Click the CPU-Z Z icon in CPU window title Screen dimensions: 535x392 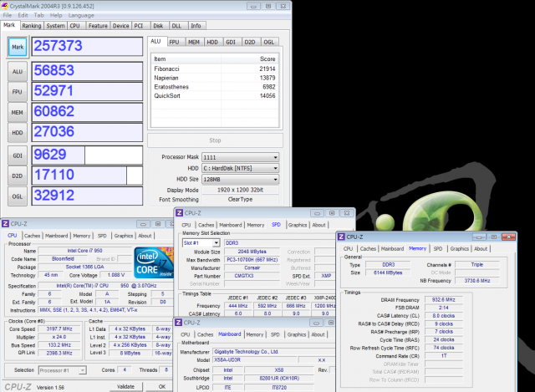point(5,224)
